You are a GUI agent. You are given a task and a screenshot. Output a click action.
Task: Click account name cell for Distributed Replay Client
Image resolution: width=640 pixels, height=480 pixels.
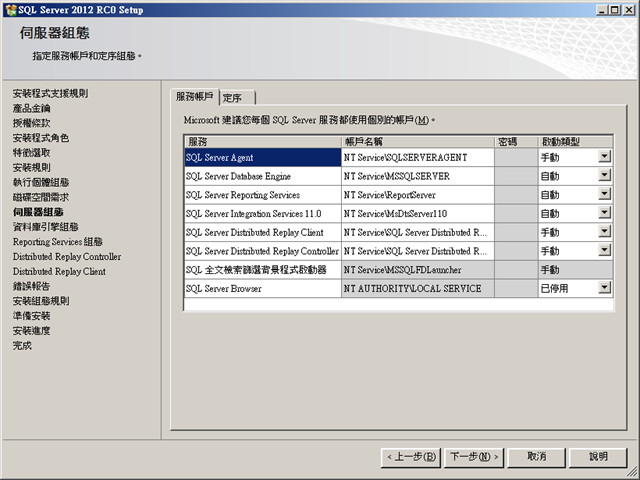click(418, 233)
